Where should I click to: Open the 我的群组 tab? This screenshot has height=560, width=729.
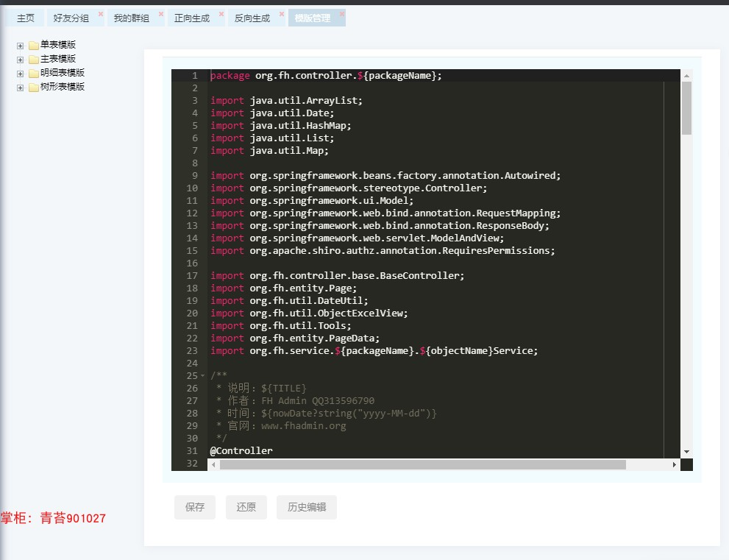[132, 18]
